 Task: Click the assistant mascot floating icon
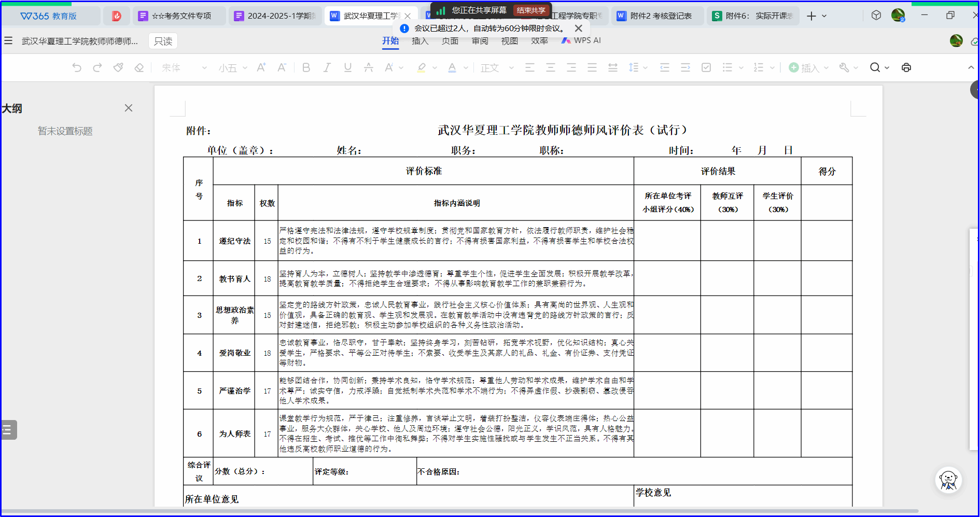pyautogui.click(x=948, y=480)
